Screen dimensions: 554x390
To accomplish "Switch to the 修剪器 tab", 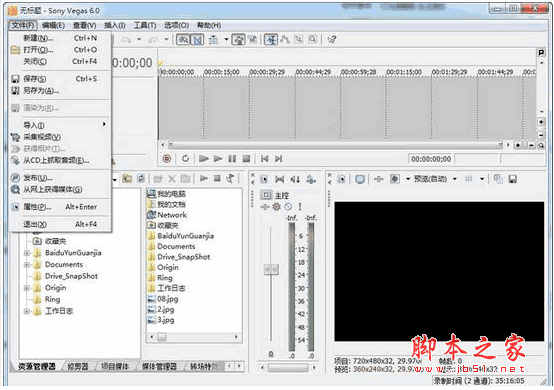I will tap(78, 367).
